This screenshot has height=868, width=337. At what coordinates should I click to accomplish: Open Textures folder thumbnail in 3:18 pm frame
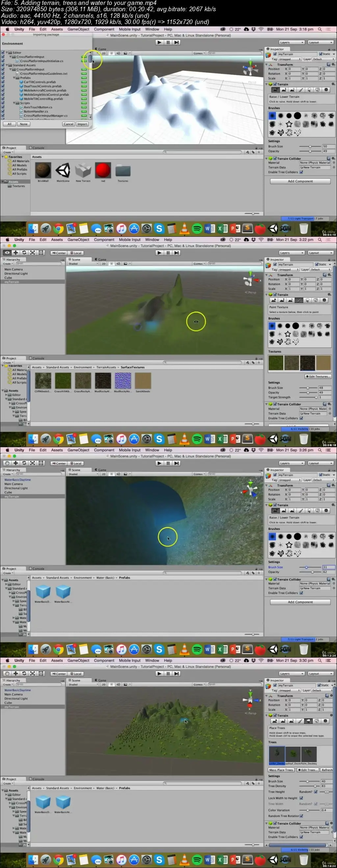click(123, 171)
